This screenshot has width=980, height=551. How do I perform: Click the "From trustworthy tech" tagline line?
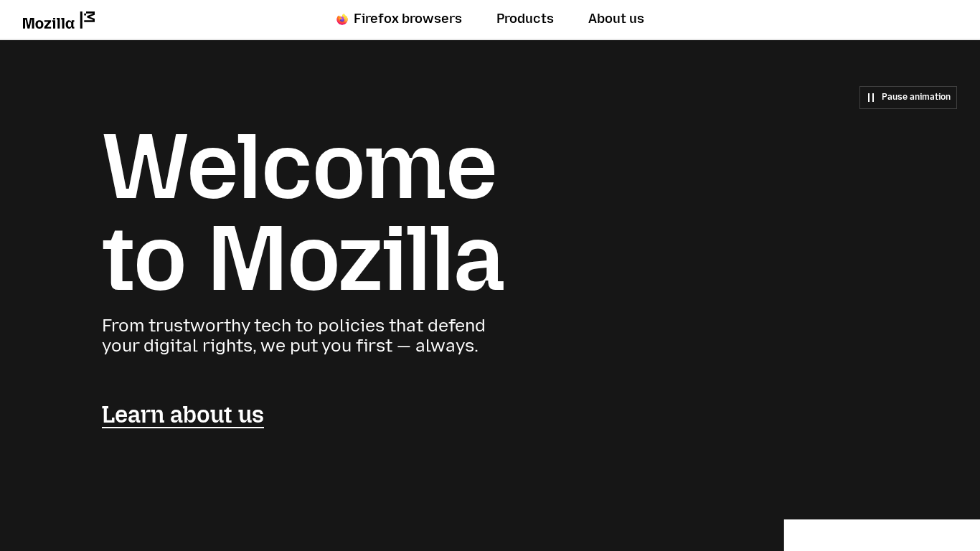(x=293, y=326)
